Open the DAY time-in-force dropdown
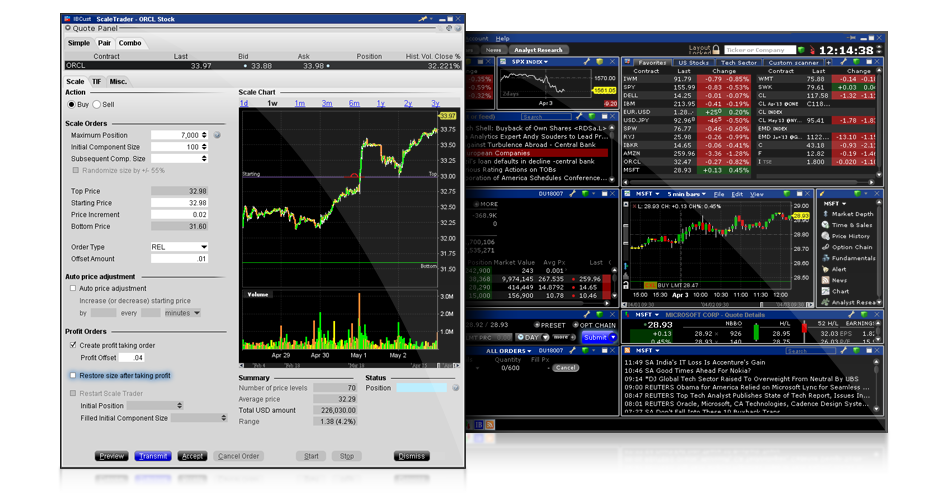Viewport: 948px width, 500px height. 532,337
